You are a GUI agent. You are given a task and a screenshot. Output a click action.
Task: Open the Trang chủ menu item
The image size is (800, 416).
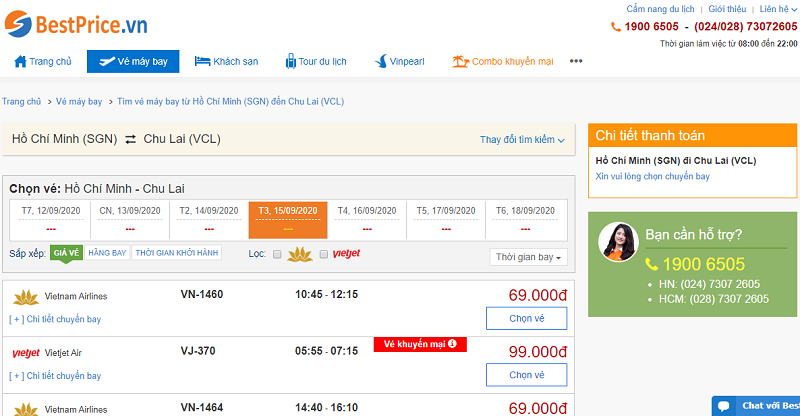click(43, 61)
